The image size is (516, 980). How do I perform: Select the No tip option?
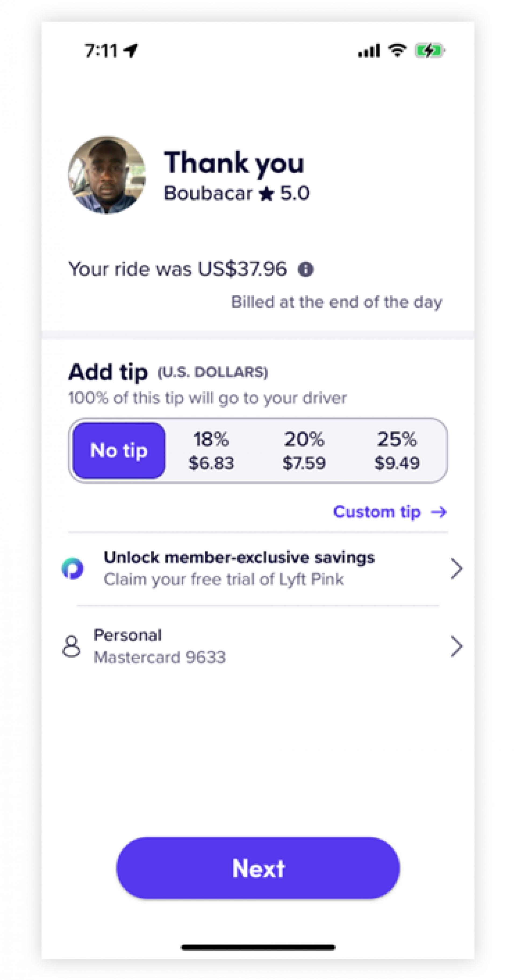119,450
